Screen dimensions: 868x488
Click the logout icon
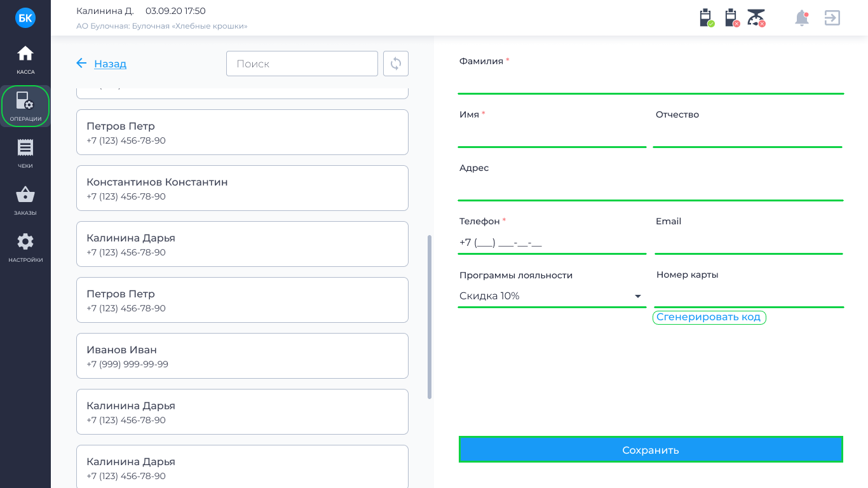[832, 18]
